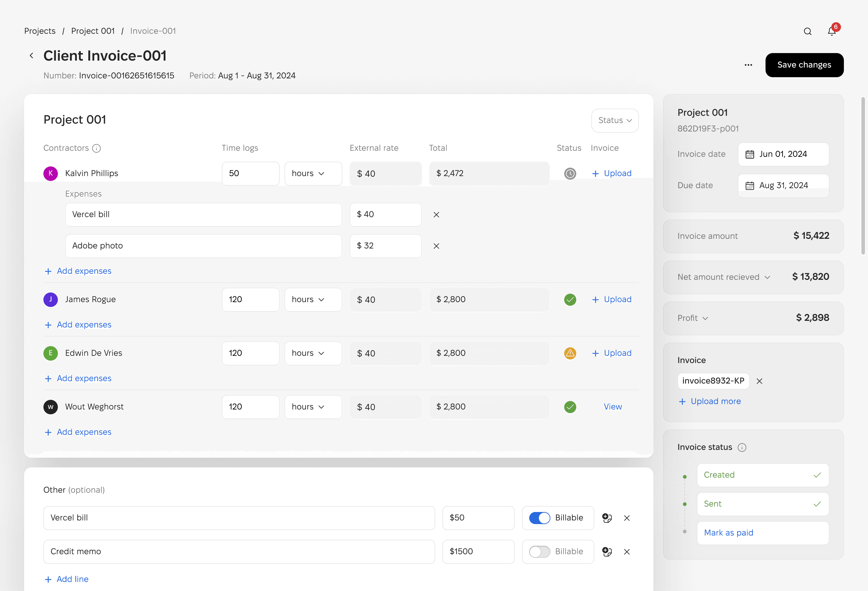Open the three-dots more options menu
Image resolution: width=868 pixels, height=591 pixels.
(748, 65)
